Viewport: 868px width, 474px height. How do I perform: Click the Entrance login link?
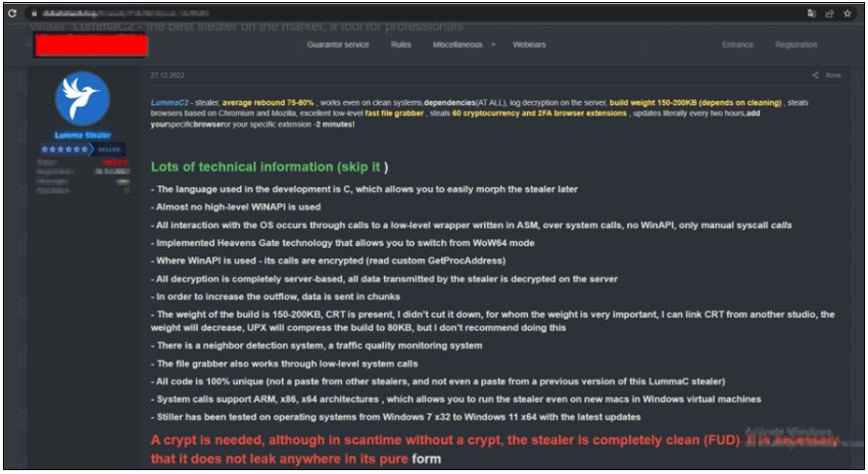[x=738, y=45]
